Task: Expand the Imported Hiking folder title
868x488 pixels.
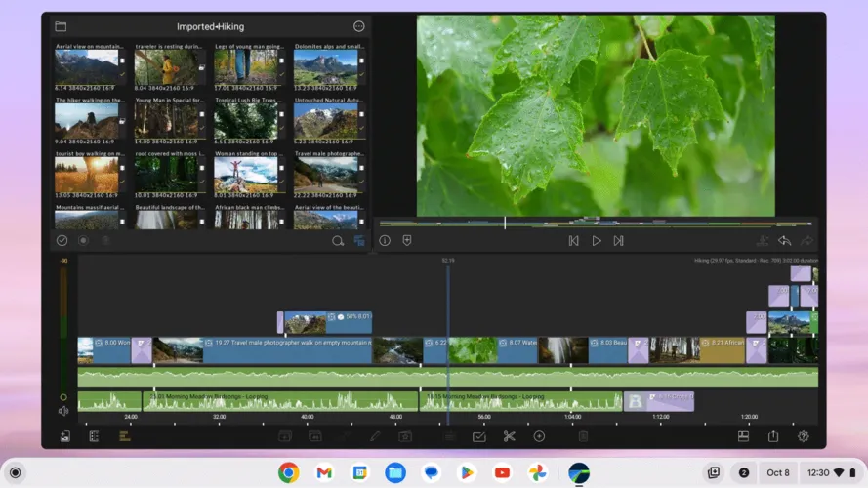Action: [x=210, y=26]
